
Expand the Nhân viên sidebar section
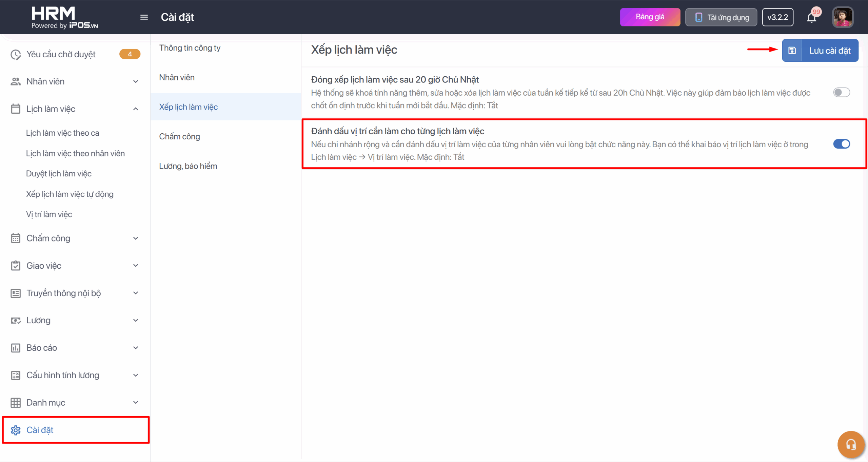[x=136, y=82]
